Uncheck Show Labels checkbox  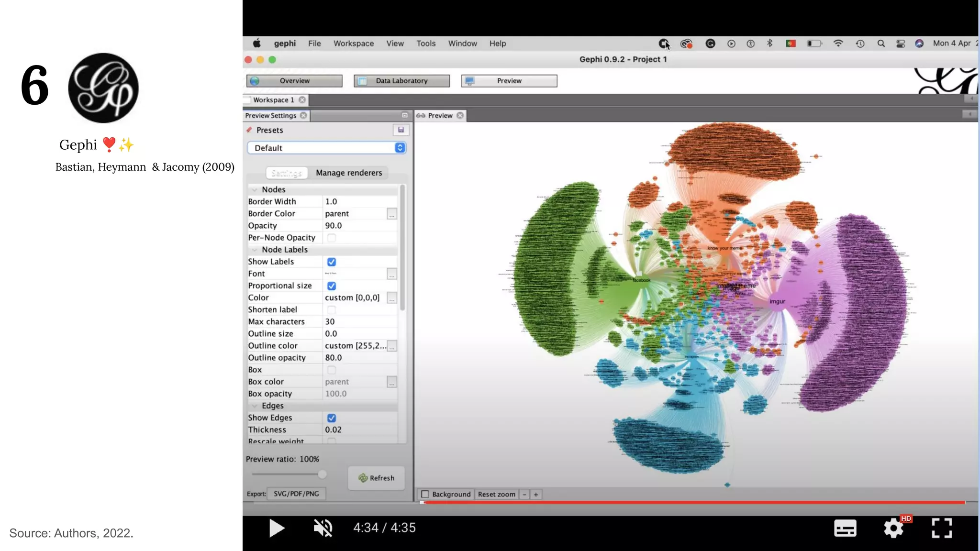[x=331, y=262]
